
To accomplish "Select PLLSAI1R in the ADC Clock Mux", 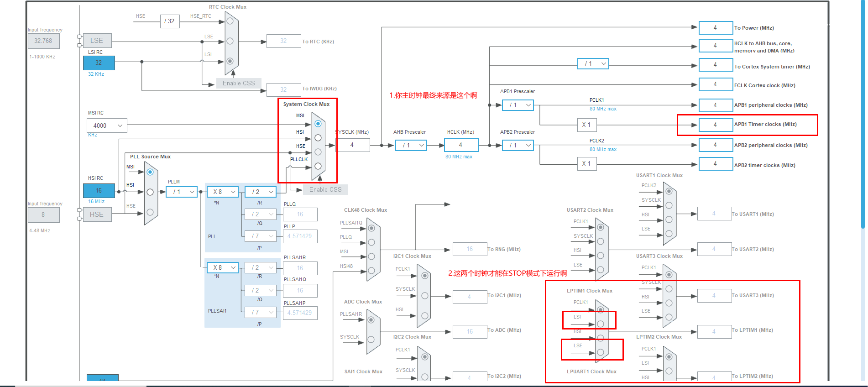I will tap(371, 320).
